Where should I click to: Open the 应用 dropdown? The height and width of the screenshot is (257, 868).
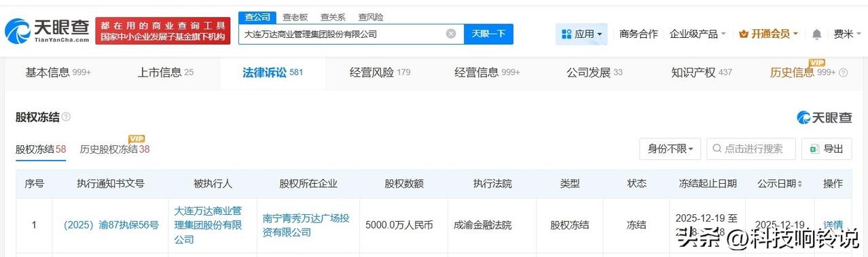pyautogui.click(x=581, y=34)
